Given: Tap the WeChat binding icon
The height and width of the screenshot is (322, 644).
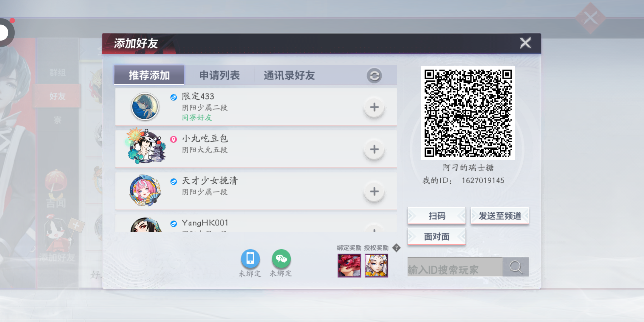Looking at the screenshot, I should [281, 258].
